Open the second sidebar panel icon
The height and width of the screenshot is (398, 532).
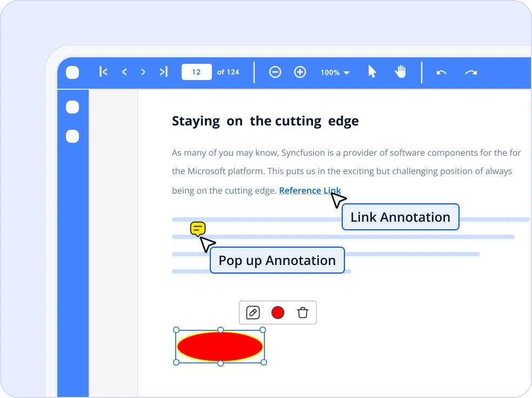point(72,136)
